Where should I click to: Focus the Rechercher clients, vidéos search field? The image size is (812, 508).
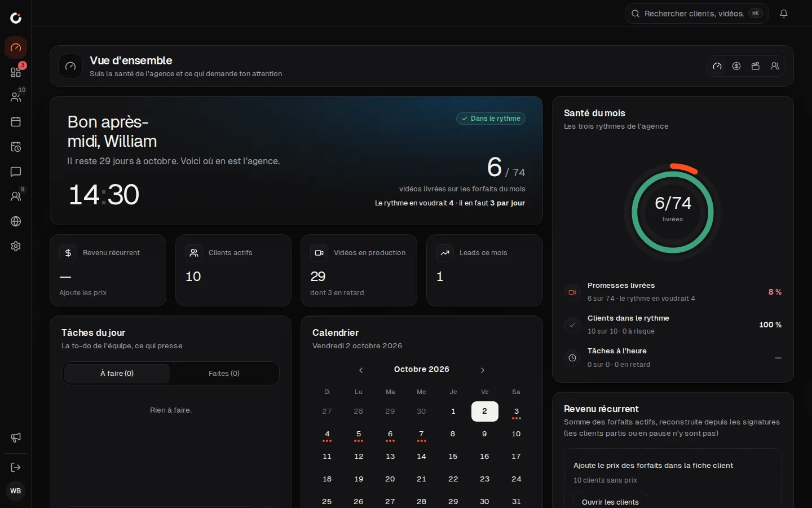697,14
